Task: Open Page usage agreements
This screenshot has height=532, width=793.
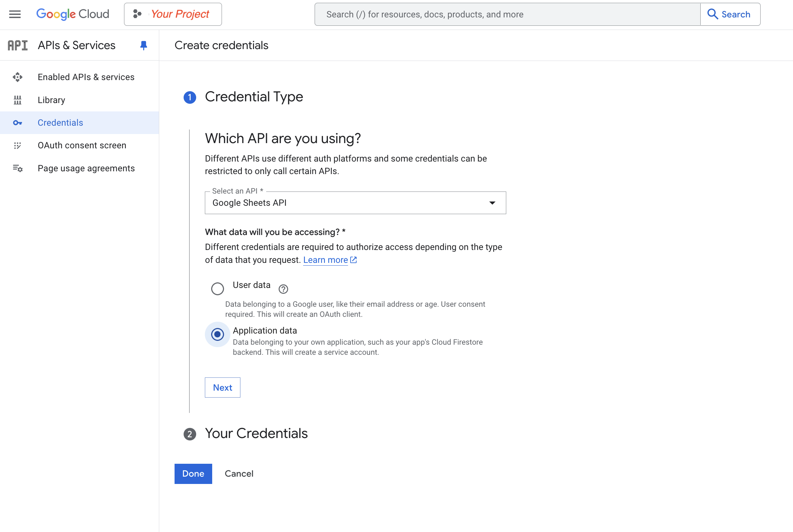Action: coord(79,168)
